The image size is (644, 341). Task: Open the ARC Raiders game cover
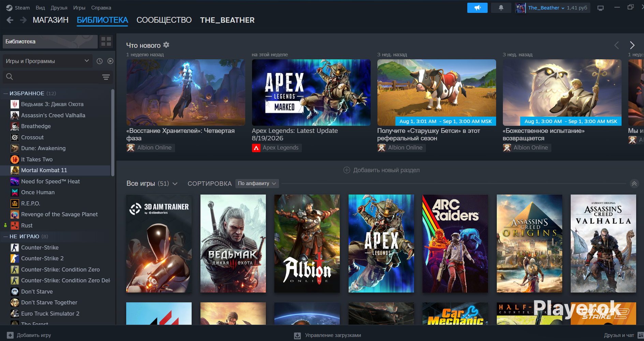click(x=455, y=243)
